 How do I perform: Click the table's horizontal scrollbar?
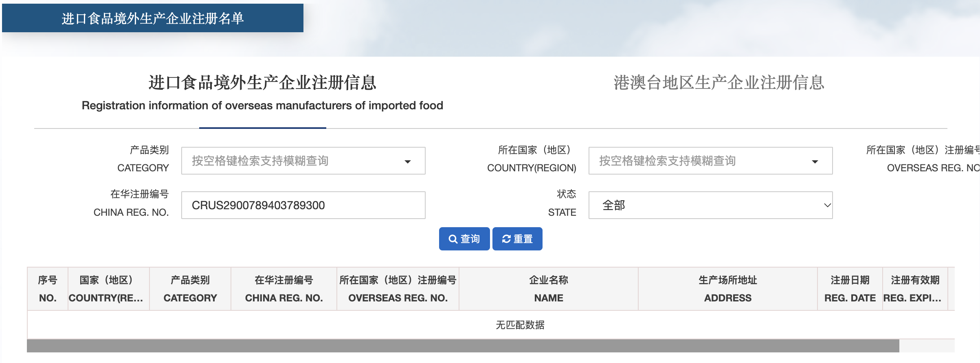click(x=463, y=346)
